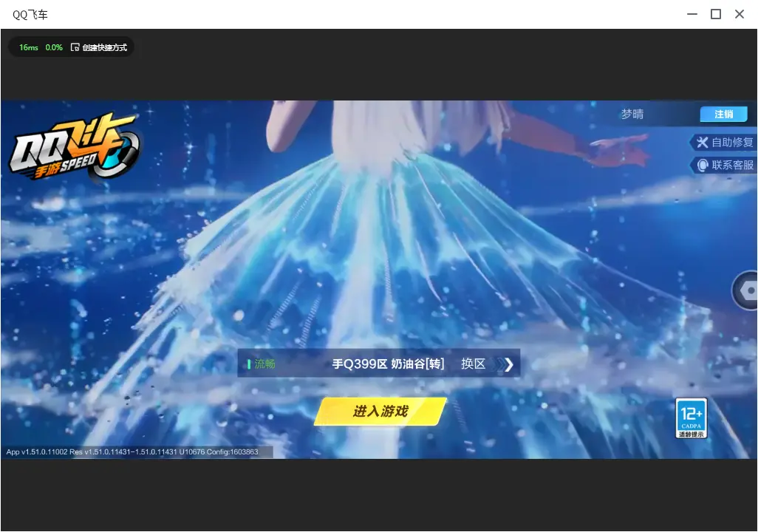Close the QQ飞车 window
The width and height of the screenshot is (758, 532).
[x=740, y=15]
